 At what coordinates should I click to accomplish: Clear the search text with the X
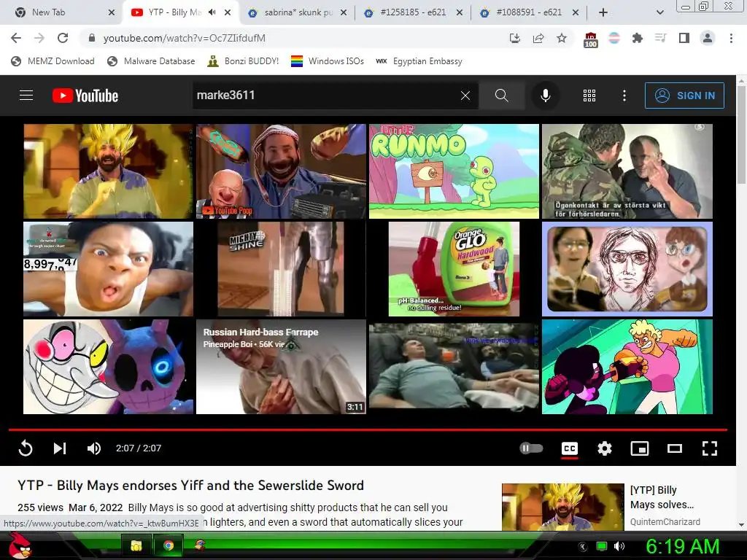pyautogui.click(x=465, y=96)
